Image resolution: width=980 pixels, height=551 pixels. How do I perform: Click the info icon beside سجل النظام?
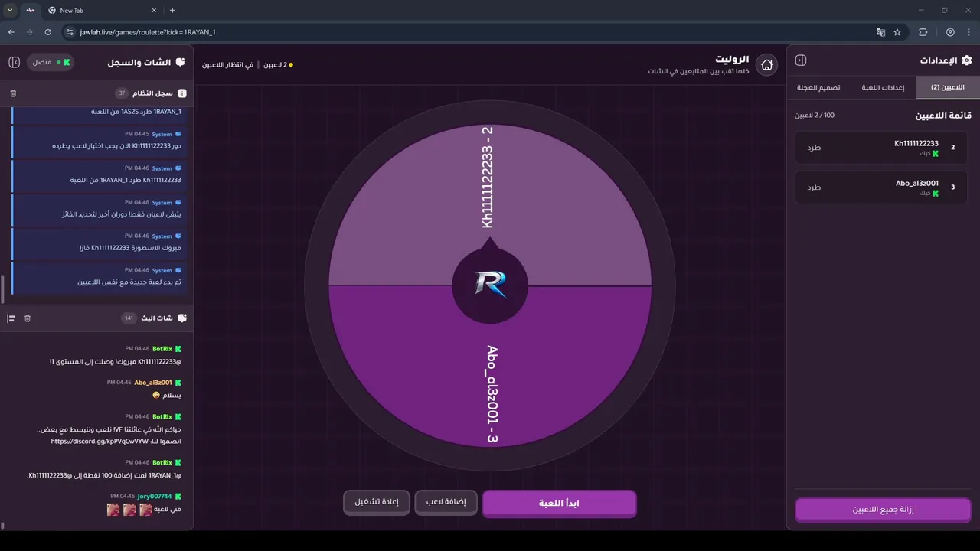coord(182,93)
